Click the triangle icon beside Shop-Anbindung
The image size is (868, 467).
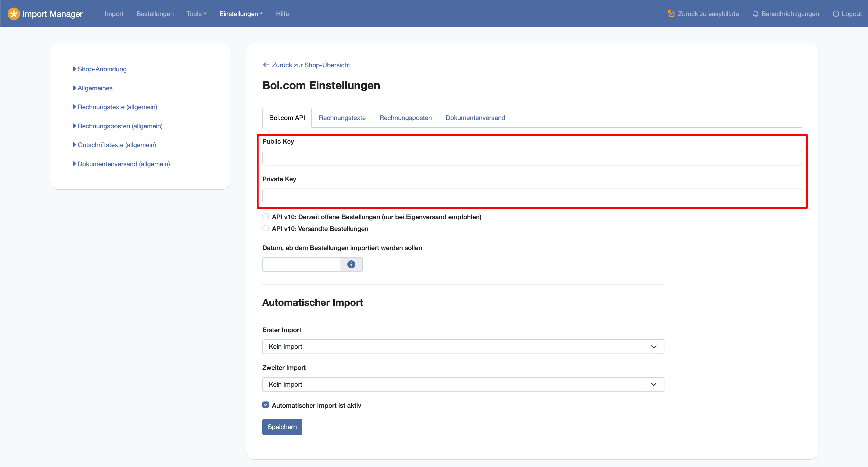[74, 69]
